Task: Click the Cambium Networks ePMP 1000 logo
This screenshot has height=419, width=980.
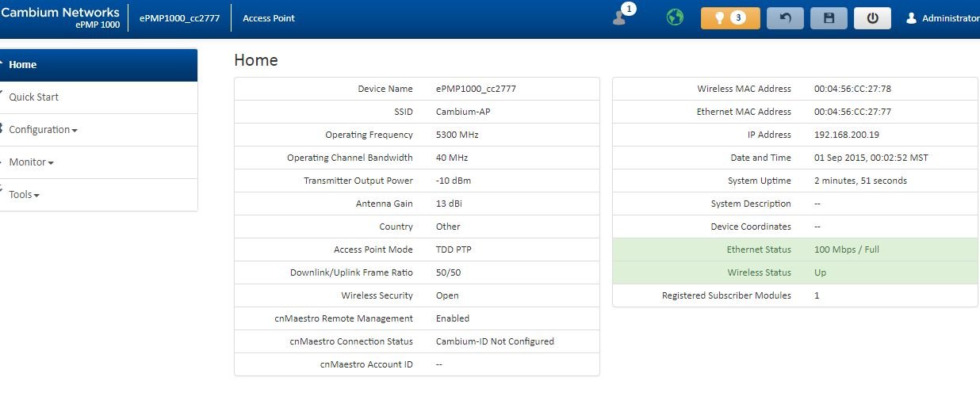Action: [x=60, y=17]
